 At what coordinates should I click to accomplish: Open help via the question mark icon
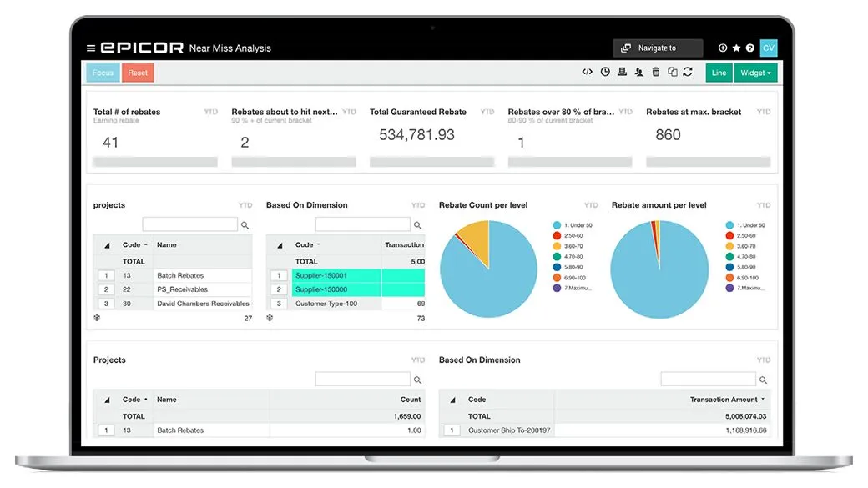point(750,48)
